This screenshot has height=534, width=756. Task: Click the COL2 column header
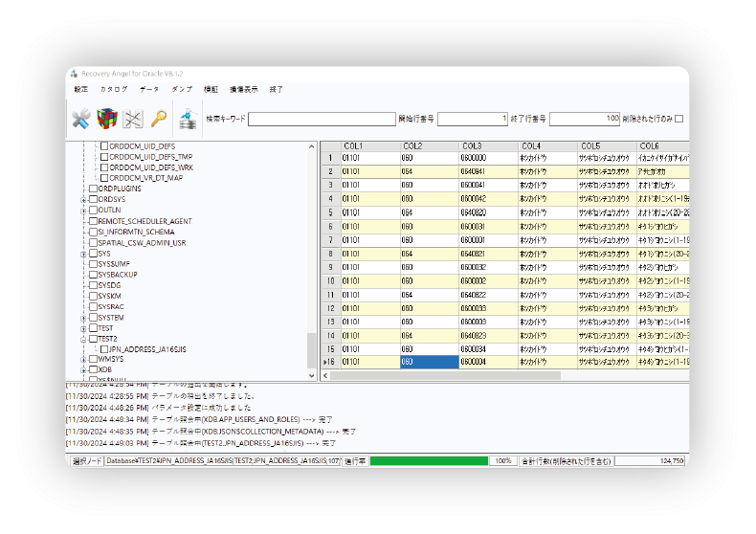430,146
